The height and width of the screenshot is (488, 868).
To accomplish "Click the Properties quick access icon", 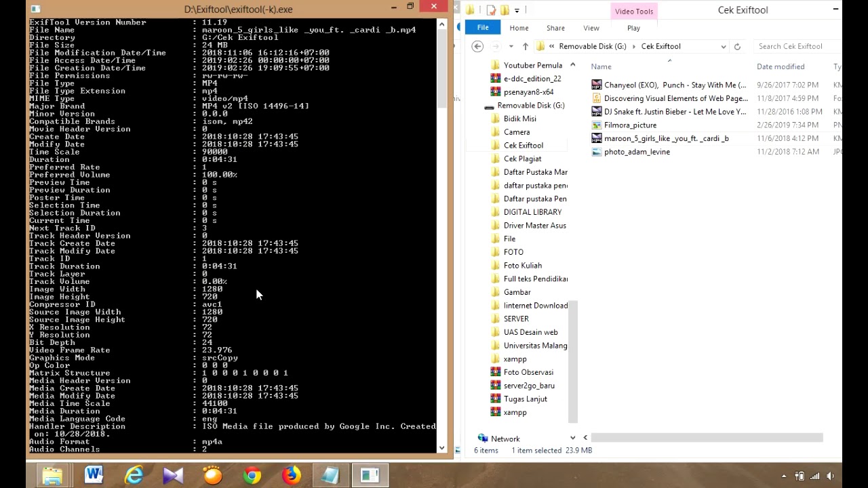I will [x=491, y=10].
